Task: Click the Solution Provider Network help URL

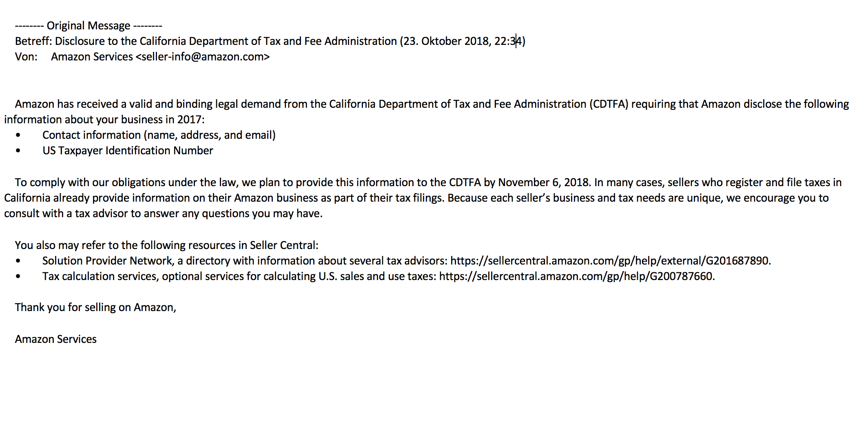Action: point(610,261)
